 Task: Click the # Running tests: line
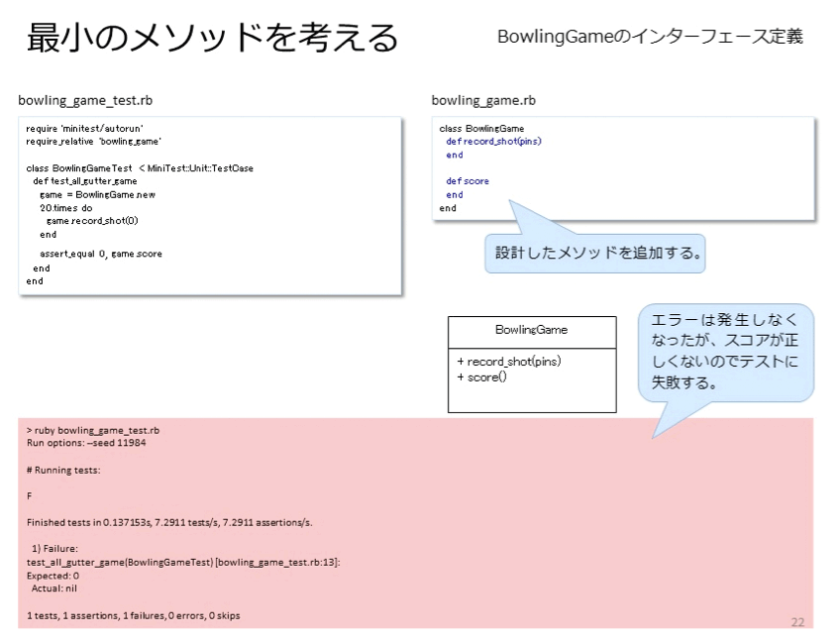click(x=63, y=471)
